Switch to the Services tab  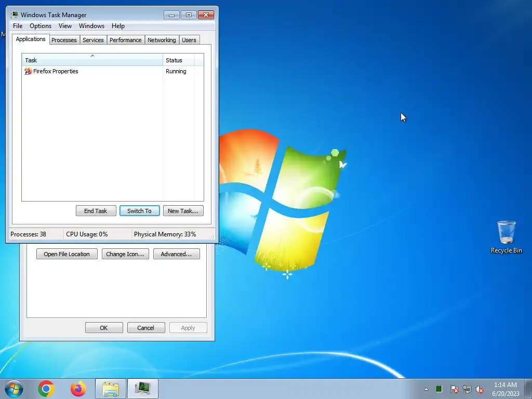(x=93, y=40)
